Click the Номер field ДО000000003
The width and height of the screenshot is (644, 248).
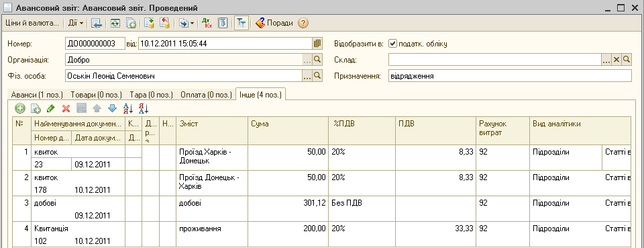(95, 44)
